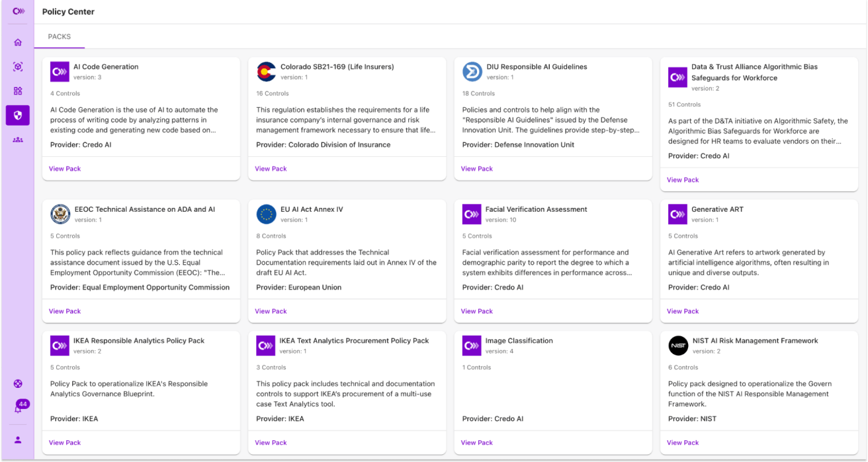This screenshot has height=462, width=868.
Task: Go to Home in the sidebar
Action: click(18, 42)
